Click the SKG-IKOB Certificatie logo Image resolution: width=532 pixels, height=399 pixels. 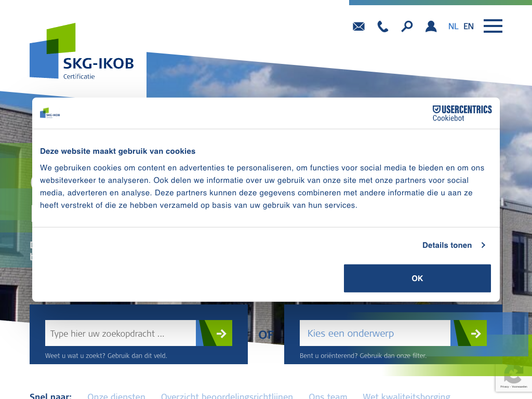(x=82, y=52)
